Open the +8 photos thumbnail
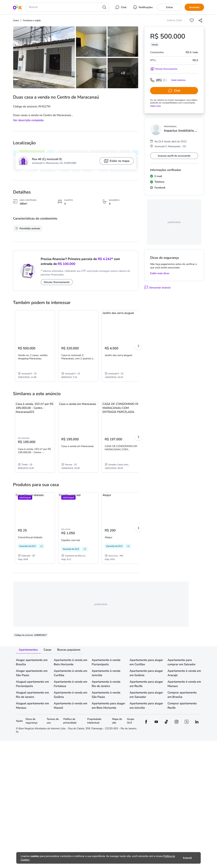The image size is (217, 868). 123,73
